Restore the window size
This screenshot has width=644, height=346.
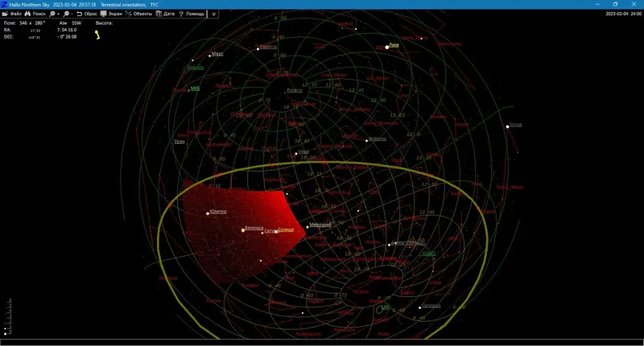pyautogui.click(x=615, y=4)
